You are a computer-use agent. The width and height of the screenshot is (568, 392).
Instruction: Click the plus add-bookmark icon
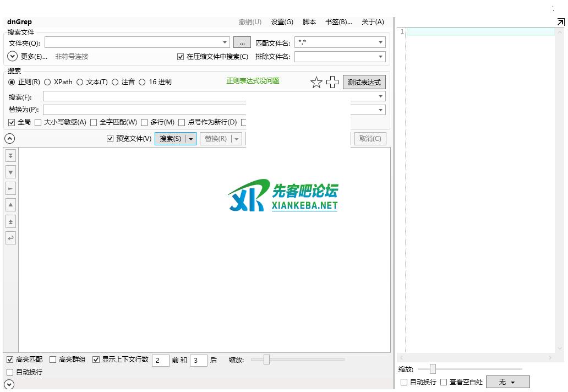(332, 83)
